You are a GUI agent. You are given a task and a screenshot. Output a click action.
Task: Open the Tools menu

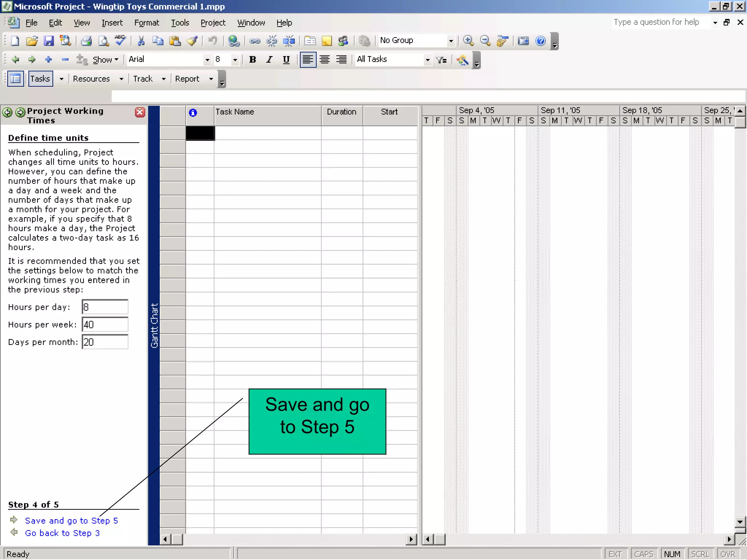pyautogui.click(x=180, y=23)
